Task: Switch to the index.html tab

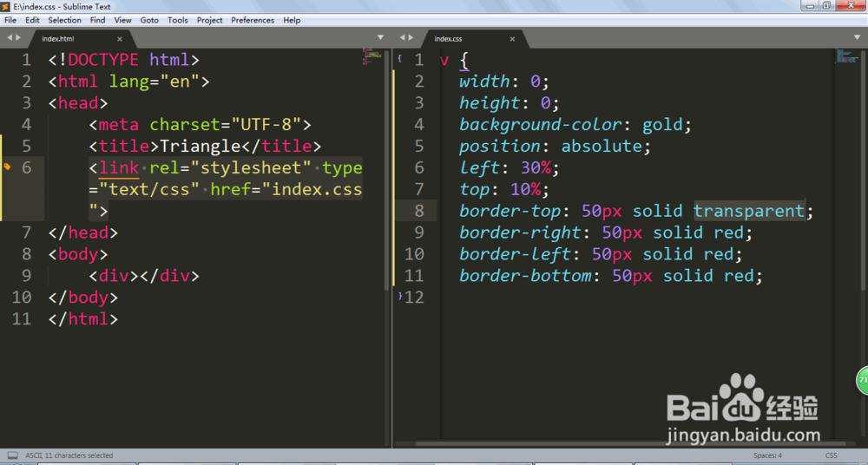Action: pyautogui.click(x=58, y=39)
